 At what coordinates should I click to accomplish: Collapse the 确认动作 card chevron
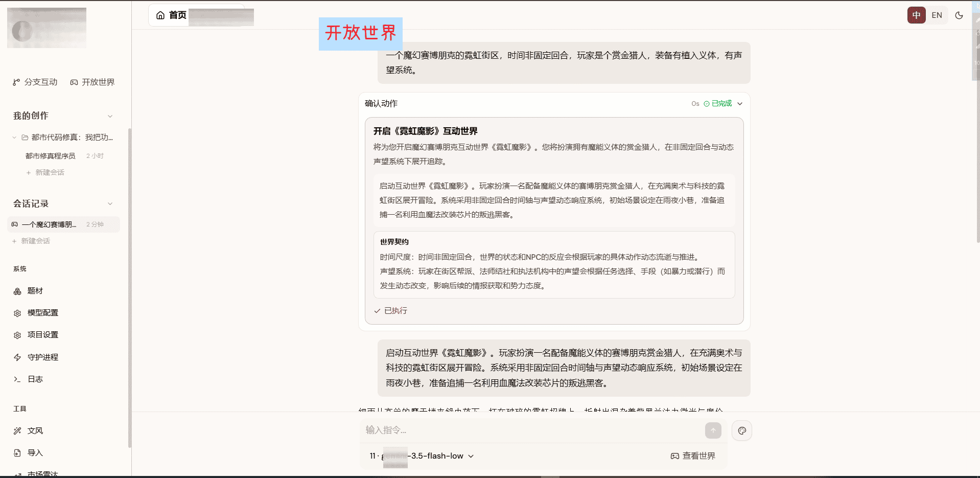click(x=740, y=104)
